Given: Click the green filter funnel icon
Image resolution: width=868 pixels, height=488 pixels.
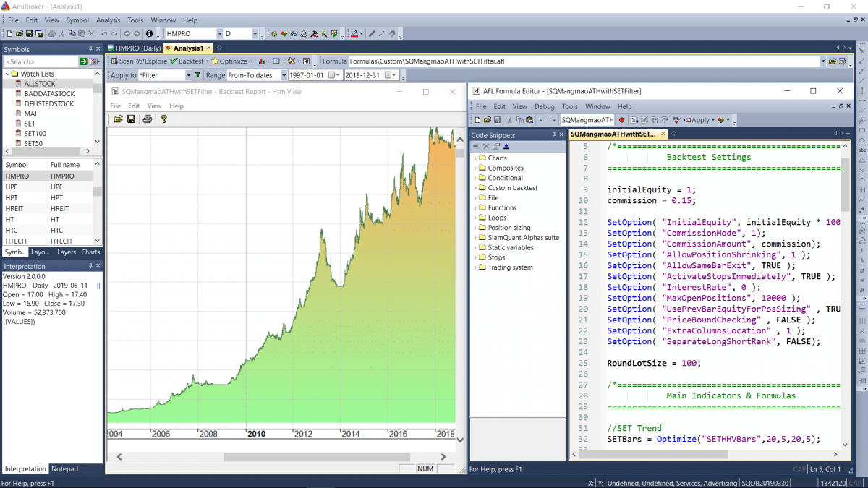Looking at the screenshot, I should click(197, 75).
